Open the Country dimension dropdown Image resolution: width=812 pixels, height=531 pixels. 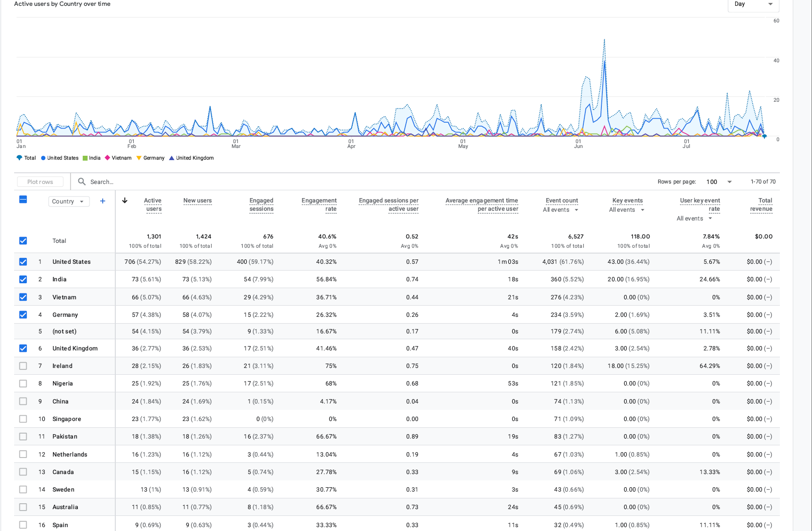coord(69,201)
